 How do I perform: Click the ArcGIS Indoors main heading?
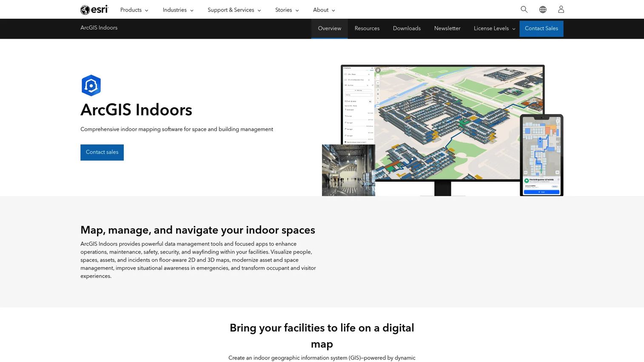pos(137,110)
